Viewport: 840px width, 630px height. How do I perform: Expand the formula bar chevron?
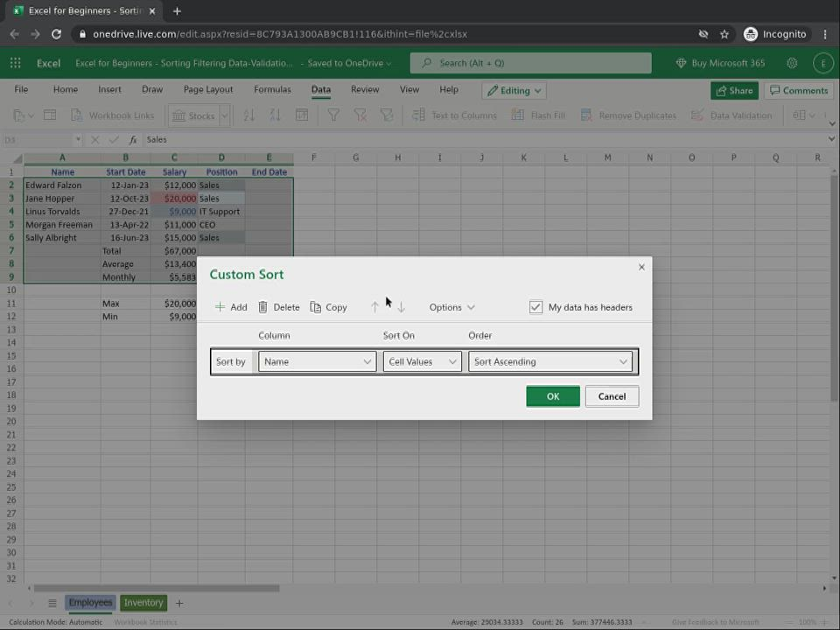pyautogui.click(x=831, y=139)
